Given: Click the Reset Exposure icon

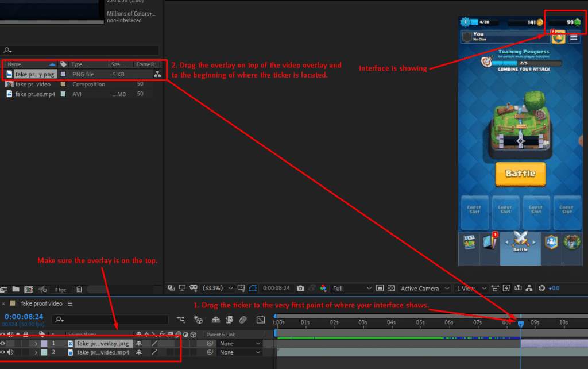Looking at the screenshot, I should pyautogui.click(x=541, y=289).
